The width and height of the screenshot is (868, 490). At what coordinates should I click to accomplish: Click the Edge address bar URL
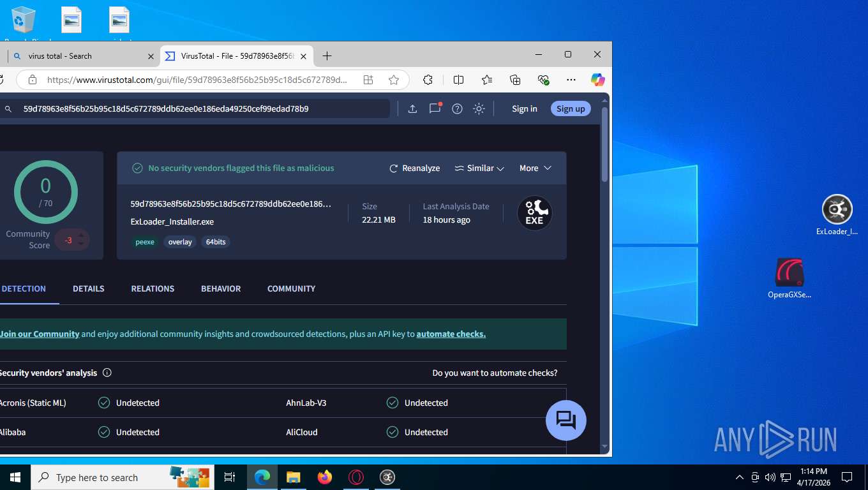197,80
